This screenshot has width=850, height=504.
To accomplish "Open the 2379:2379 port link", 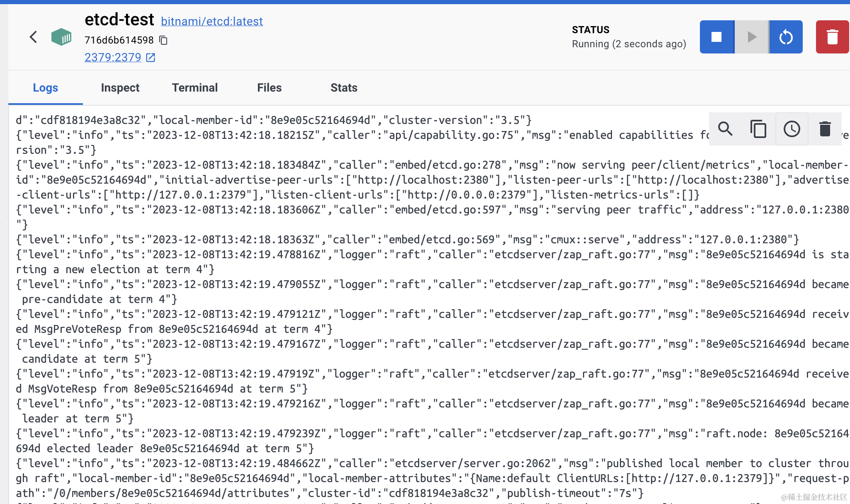I will point(113,58).
